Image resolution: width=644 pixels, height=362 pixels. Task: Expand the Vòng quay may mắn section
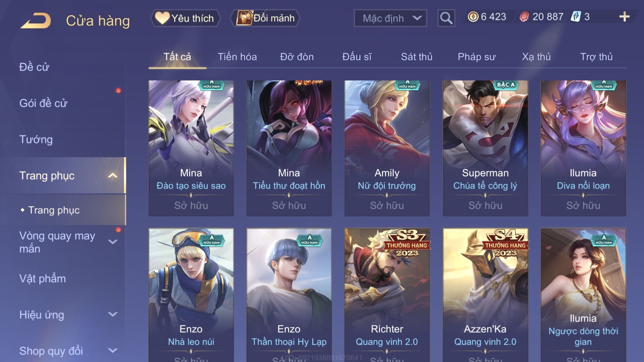click(113, 242)
